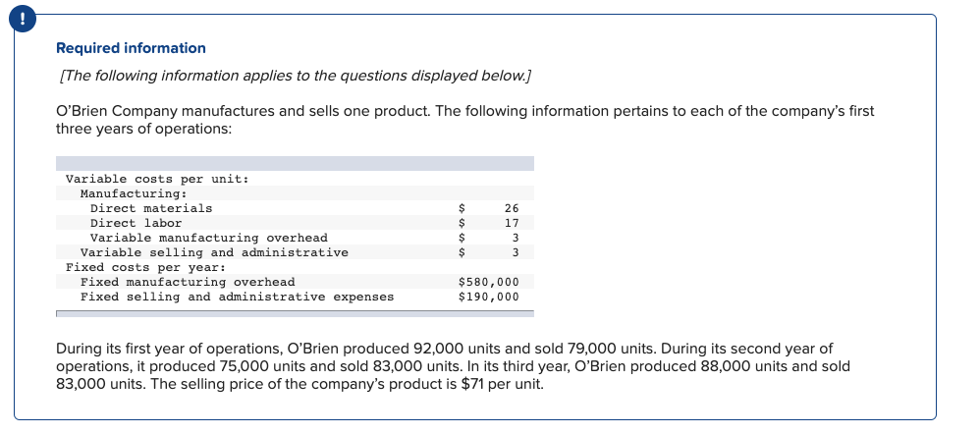The width and height of the screenshot is (980, 434).
Task: Select the Direct labor value 17
Action: pyautogui.click(x=512, y=223)
